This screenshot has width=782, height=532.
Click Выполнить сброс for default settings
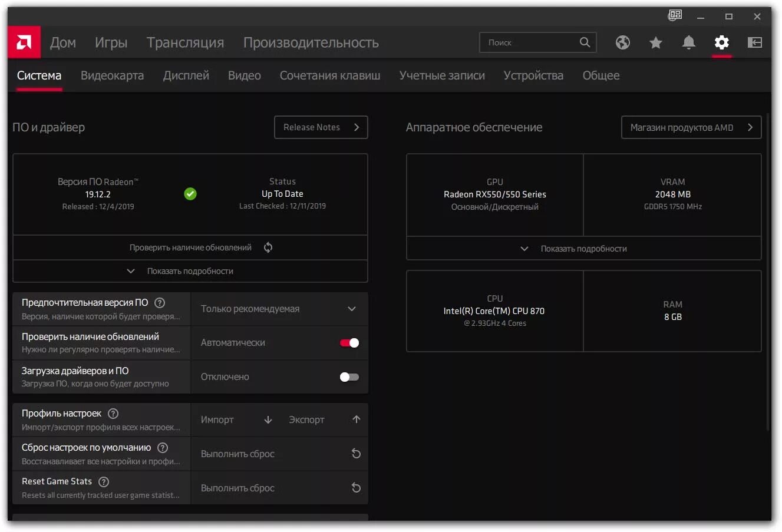(279, 454)
